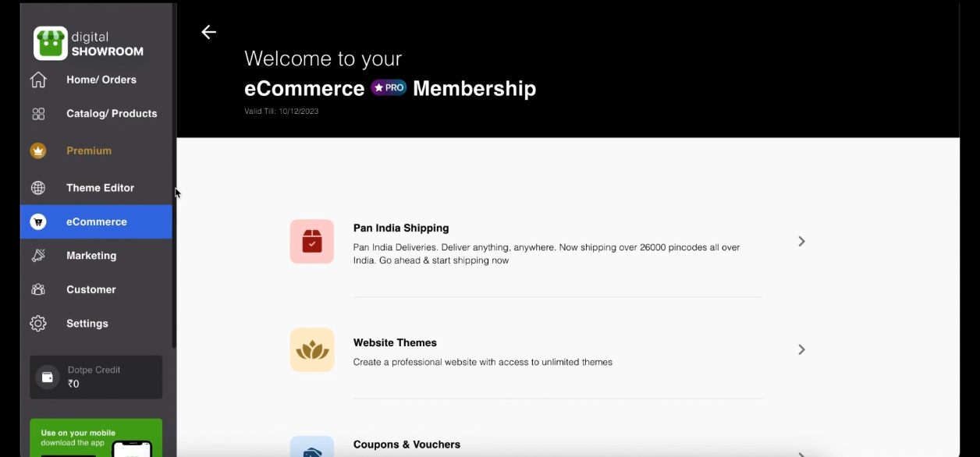Click the Website Themes lotus icon

click(x=312, y=350)
